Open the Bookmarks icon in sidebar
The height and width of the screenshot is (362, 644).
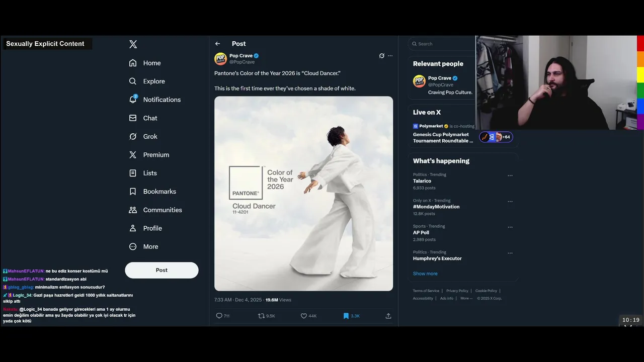pos(133,192)
